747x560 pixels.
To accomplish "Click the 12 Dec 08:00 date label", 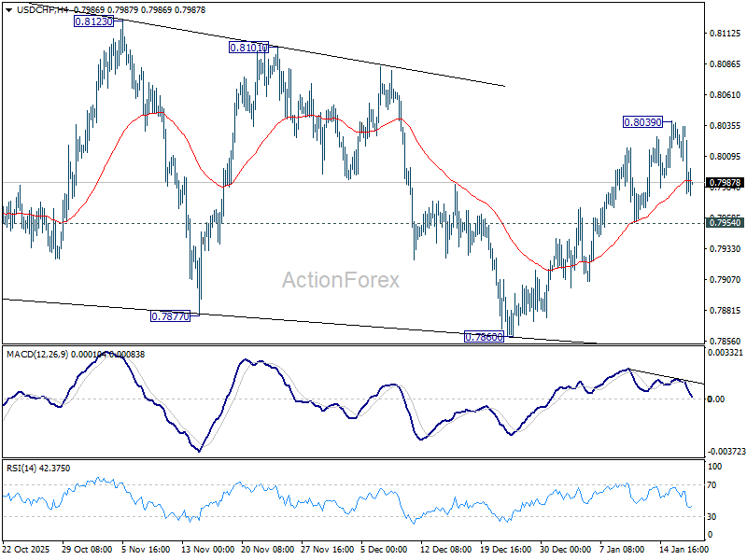I will pos(446,549).
